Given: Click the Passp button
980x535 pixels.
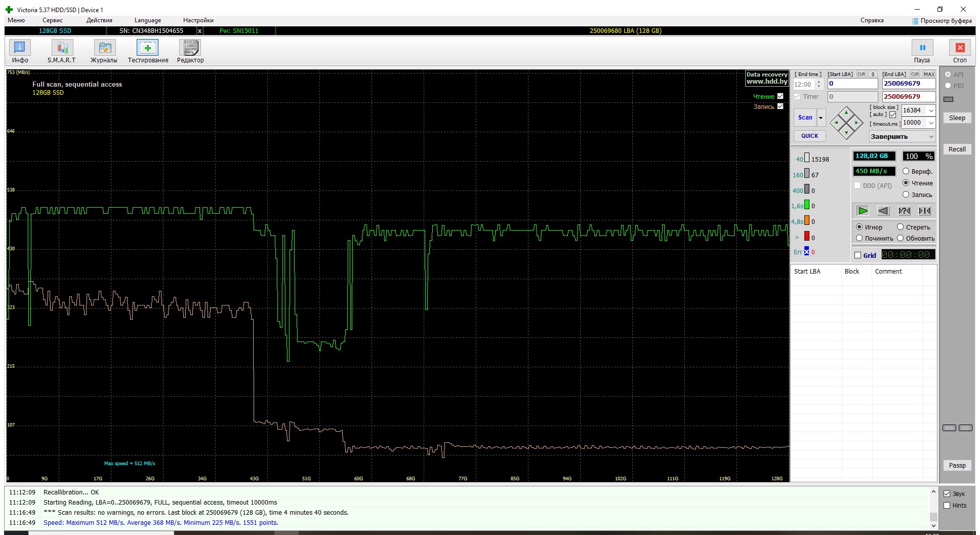Looking at the screenshot, I should click(957, 466).
